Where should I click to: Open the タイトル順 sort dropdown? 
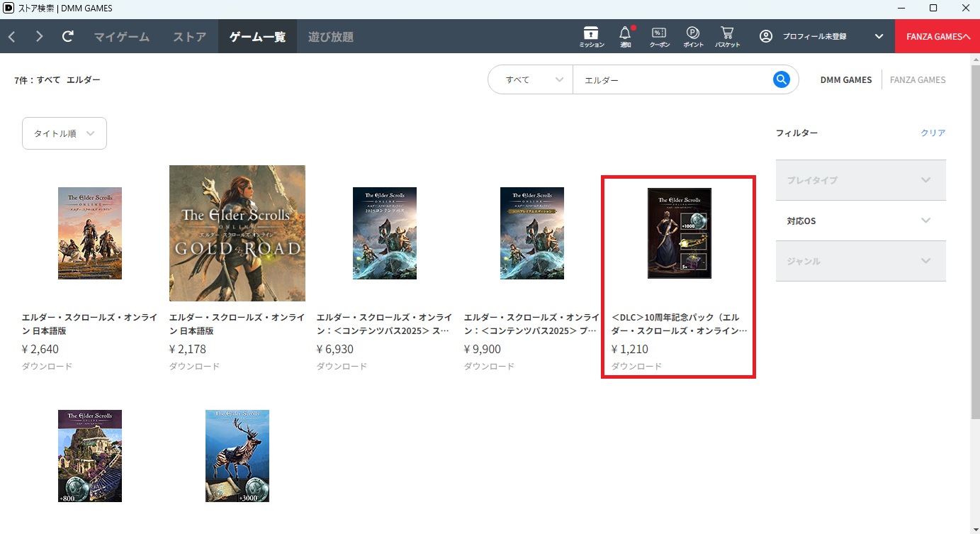tap(64, 133)
